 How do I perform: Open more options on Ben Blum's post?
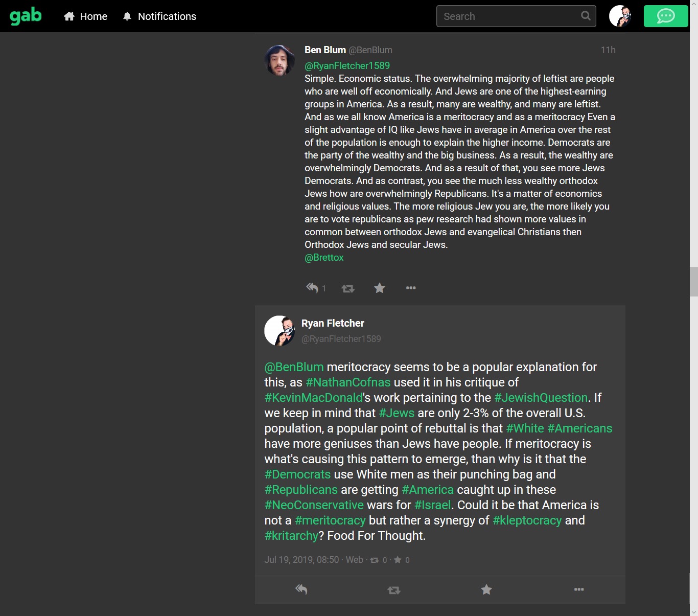411,288
